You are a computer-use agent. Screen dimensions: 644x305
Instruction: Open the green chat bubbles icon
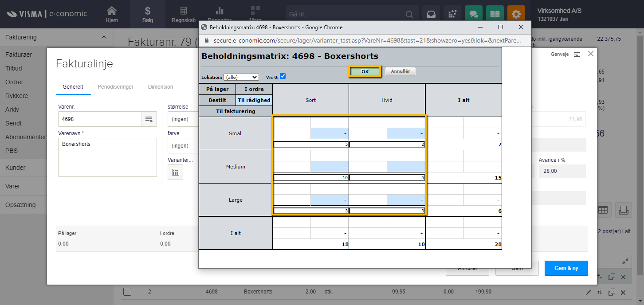pos(474,14)
